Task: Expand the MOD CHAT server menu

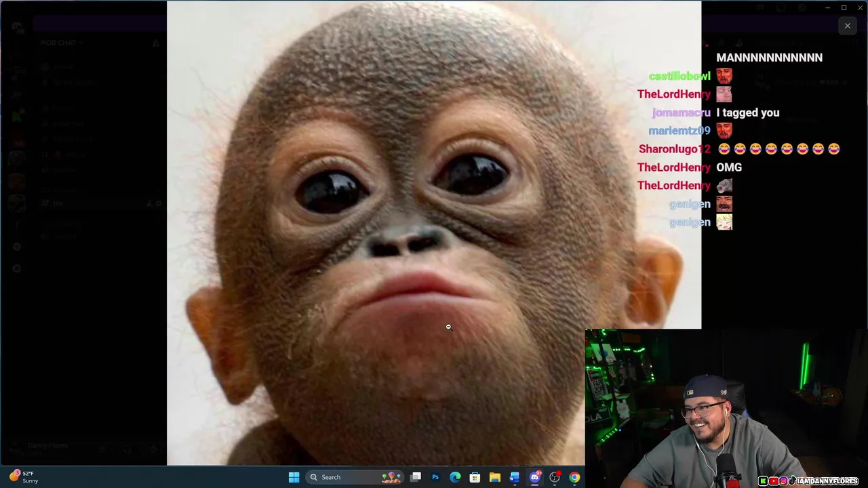Action: [x=61, y=43]
